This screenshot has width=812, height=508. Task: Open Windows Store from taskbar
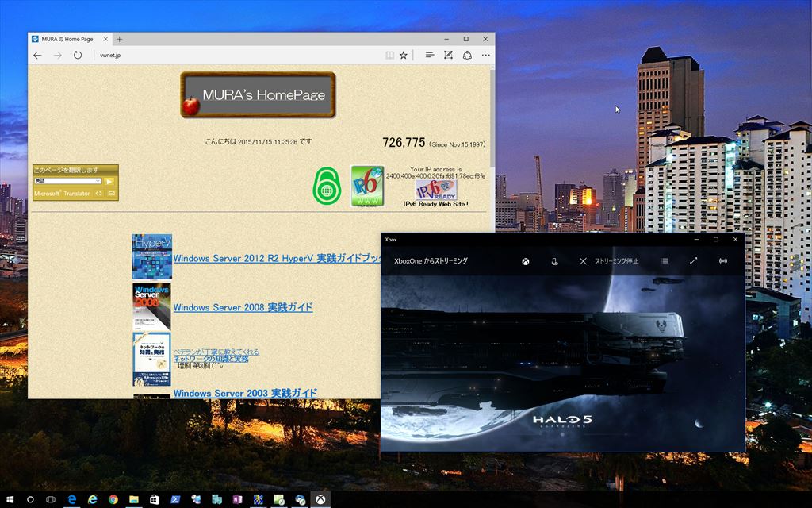pyautogui.click(x=155, y=500)
